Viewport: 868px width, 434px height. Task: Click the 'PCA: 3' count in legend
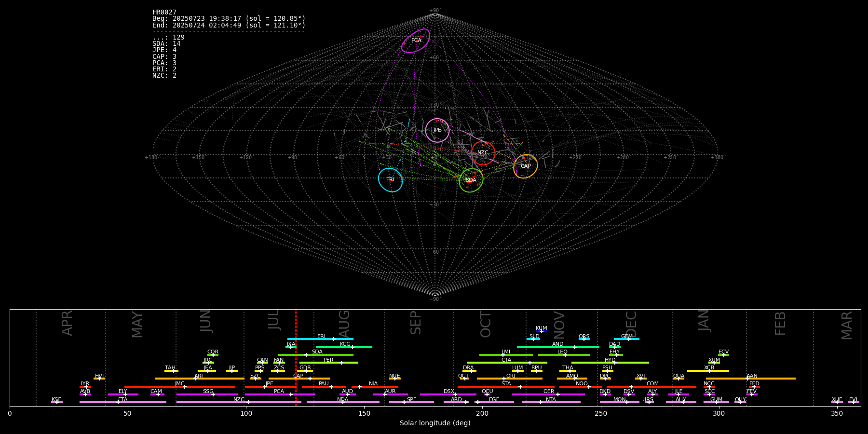[x=164, y=63]
